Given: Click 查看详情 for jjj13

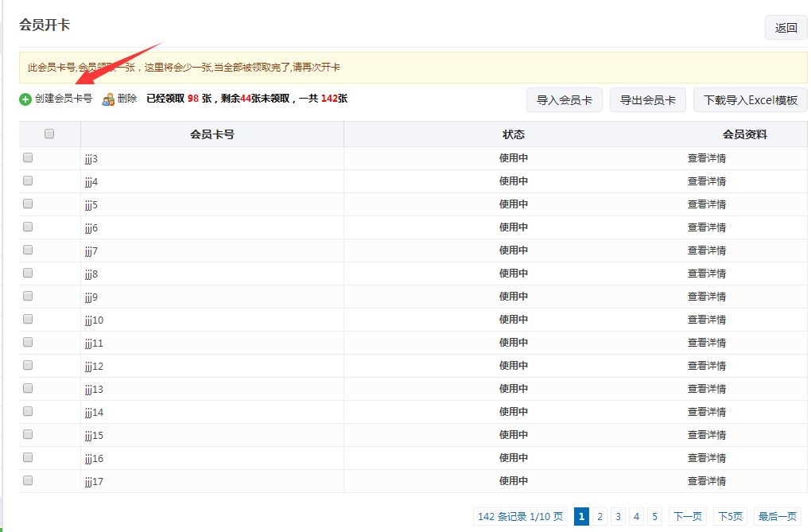Looking at the screenshot, I should 707,389.
